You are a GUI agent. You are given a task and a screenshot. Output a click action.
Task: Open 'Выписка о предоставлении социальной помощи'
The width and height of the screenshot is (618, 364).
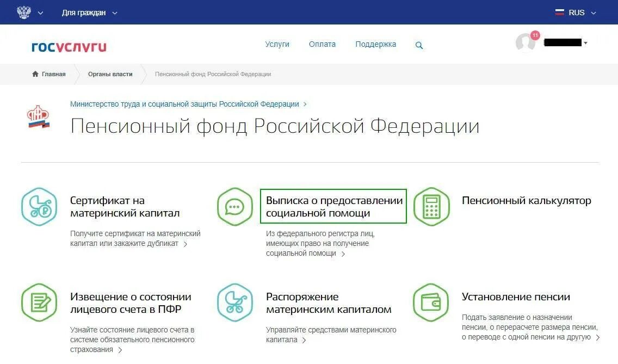[x=333, y=207]
